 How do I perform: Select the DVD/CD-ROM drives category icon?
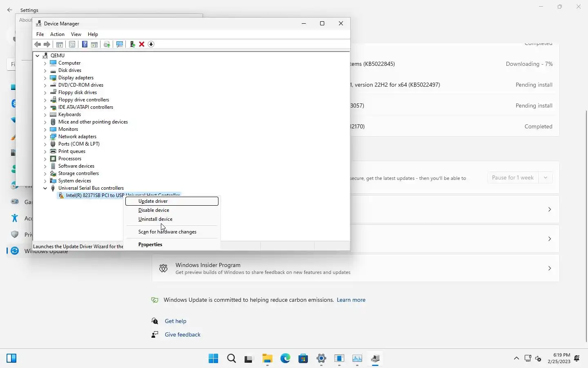pos(53,85)
